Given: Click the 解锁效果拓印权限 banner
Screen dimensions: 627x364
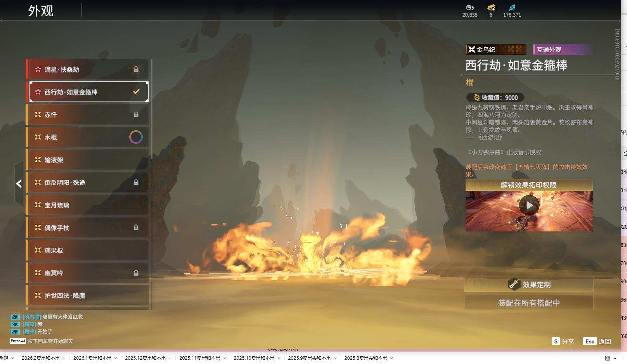Looking at the screenshot, I should pyautogui.click(x=529, y=185).
